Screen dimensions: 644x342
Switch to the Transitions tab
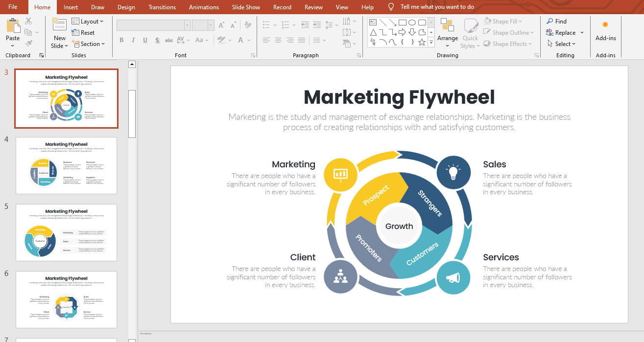coord(162,7)
